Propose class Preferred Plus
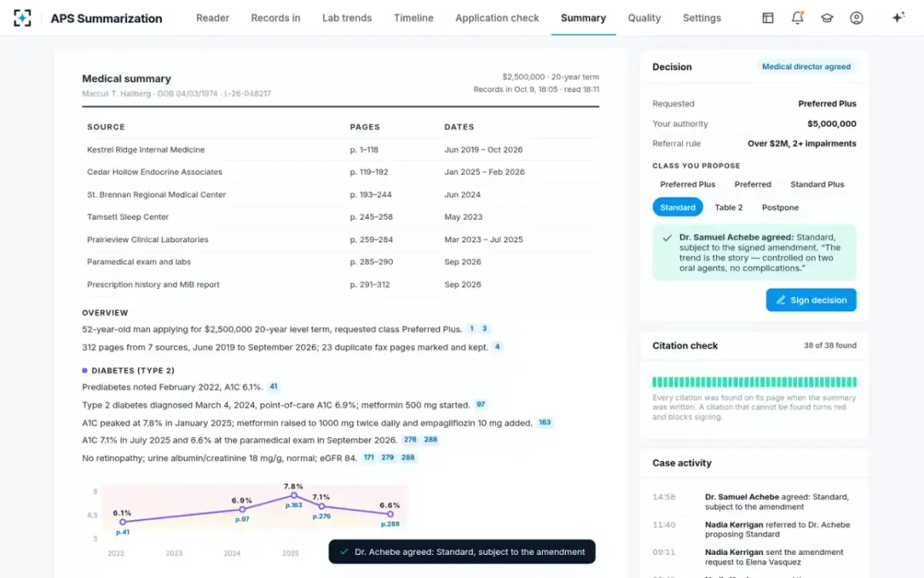This screenshot has width=924, height=578. (x=688, y=184)
